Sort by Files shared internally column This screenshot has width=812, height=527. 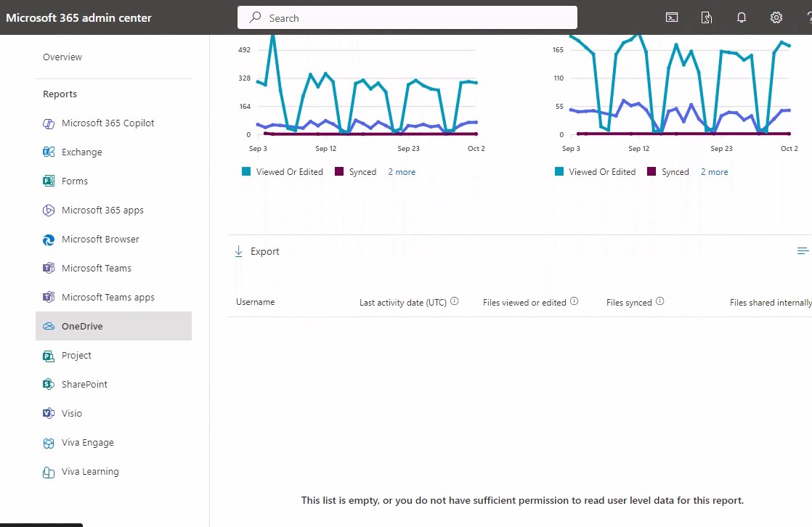tap(771, 302)
